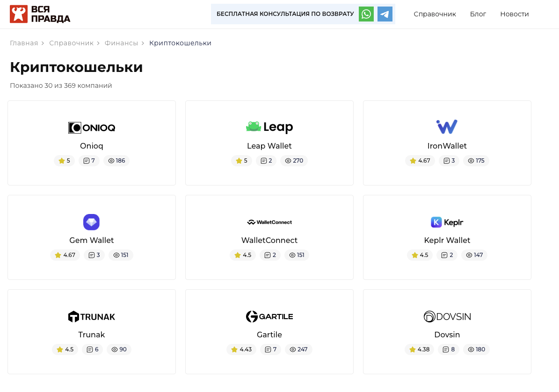The height and width of the screenshot is (392, 559).
Task: Click Onioq star rating 5 badge
Action: click(64, 161)
